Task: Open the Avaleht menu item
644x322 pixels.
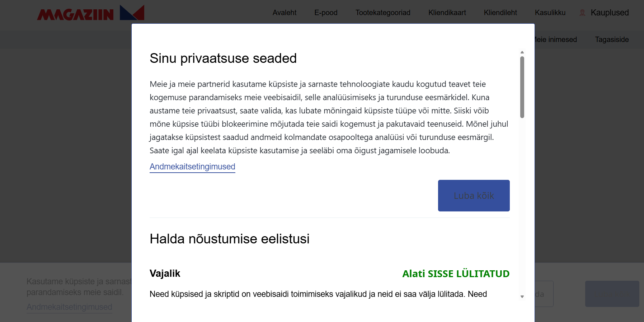Action: tap(285, 13)
